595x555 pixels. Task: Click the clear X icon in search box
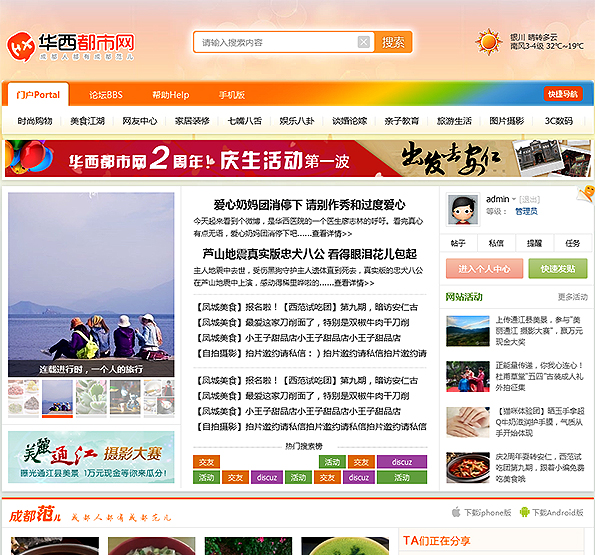[x=364, y=42]
